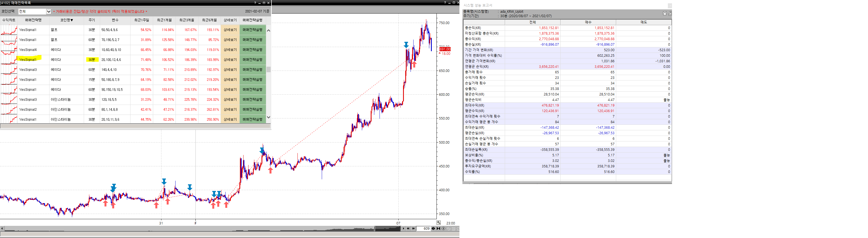Click the zoom-in plus circle icon
The height and width of the screenshot is (238, 868).
pyautogui.click(x=443, y=229)
